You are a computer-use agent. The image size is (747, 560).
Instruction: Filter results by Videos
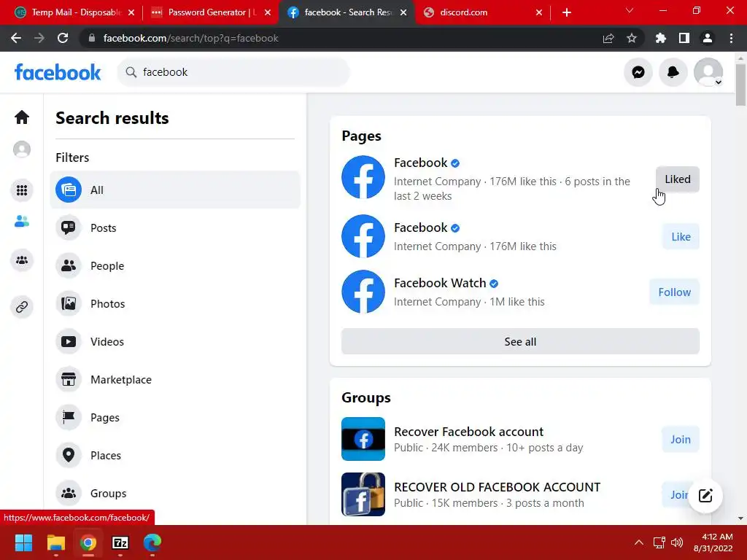click(x=175, y=341)
